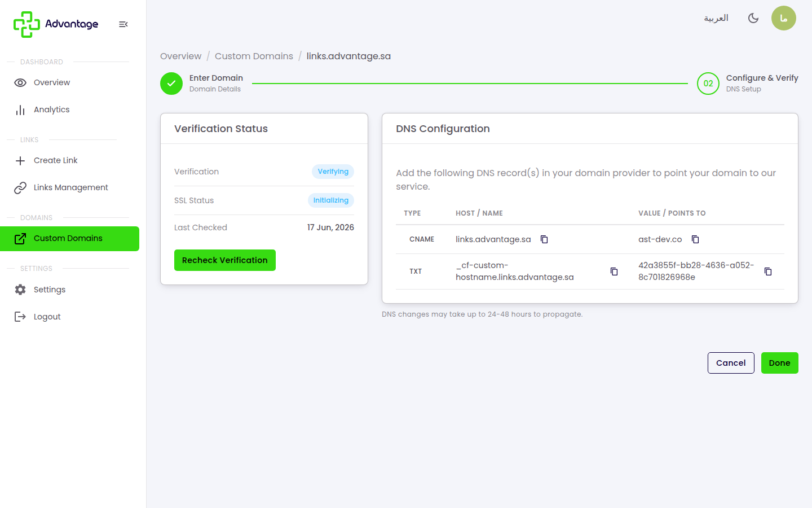
Task: Copy the TXT value 42a3855f record
Action: 768,271
